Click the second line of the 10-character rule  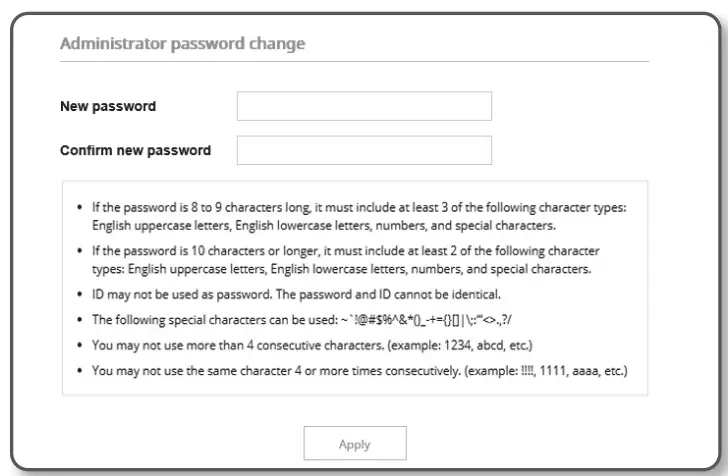340,270
